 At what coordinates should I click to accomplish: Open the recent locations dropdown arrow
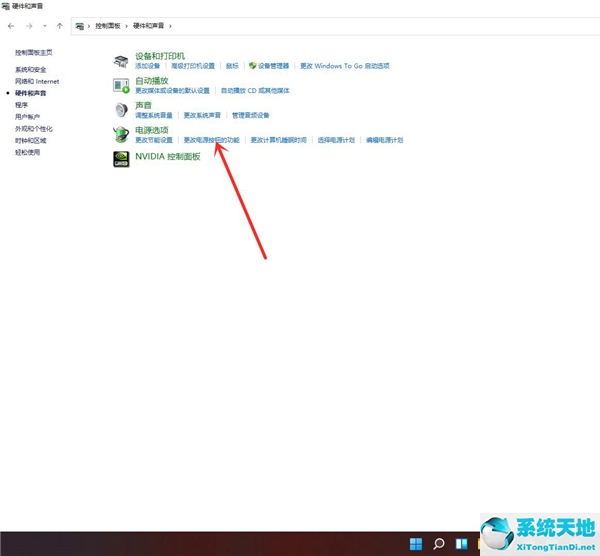click(x=45, y=26)
